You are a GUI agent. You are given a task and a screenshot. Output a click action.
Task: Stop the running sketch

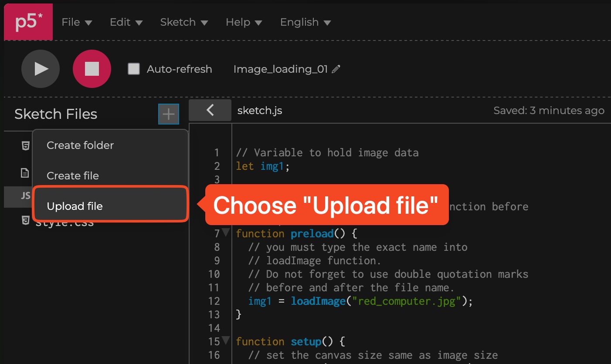point(92,69)
